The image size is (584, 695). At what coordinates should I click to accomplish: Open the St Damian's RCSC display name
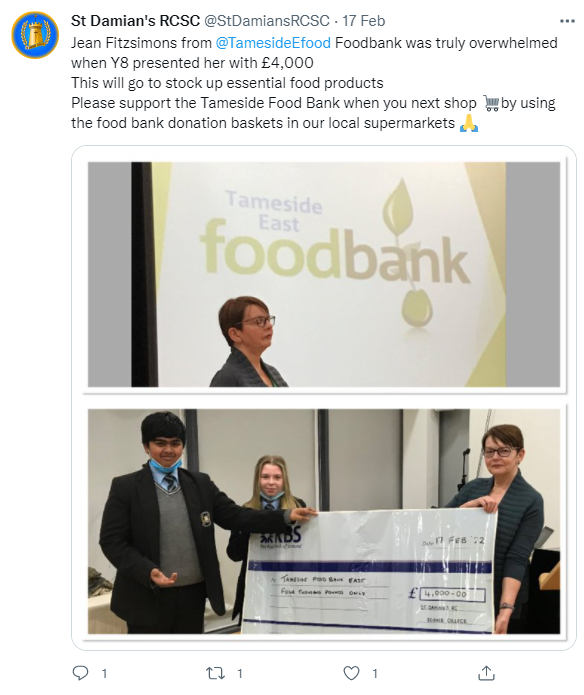click(136, 20)
